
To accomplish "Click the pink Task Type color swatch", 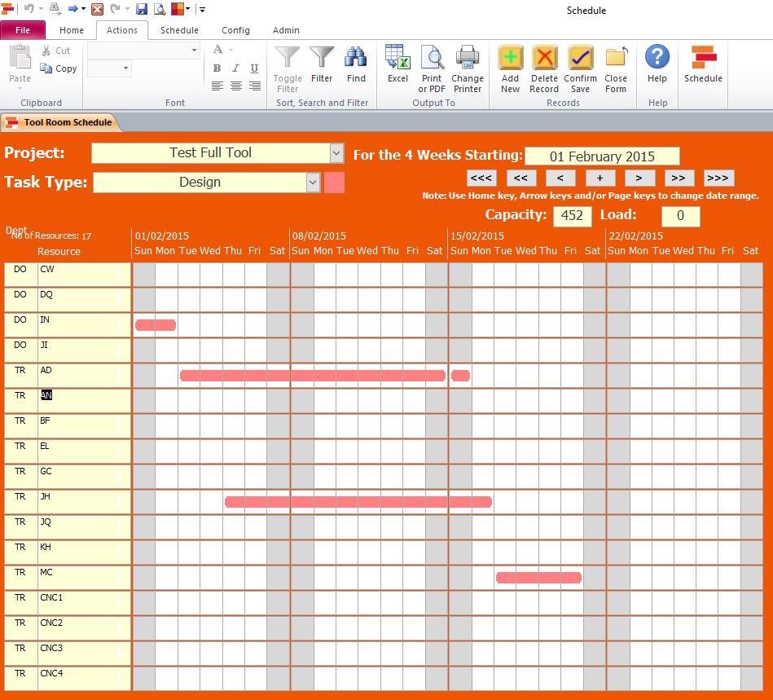I will 334,183.
